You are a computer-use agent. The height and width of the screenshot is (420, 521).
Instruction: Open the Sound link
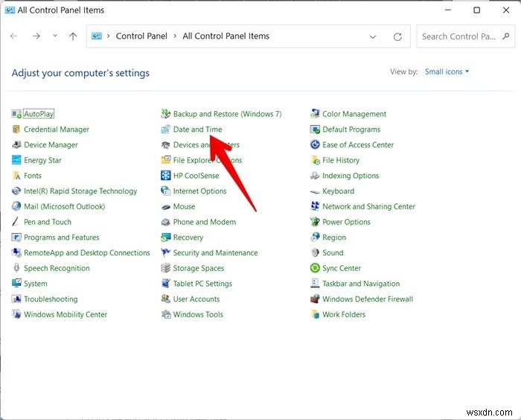point(333,252)
